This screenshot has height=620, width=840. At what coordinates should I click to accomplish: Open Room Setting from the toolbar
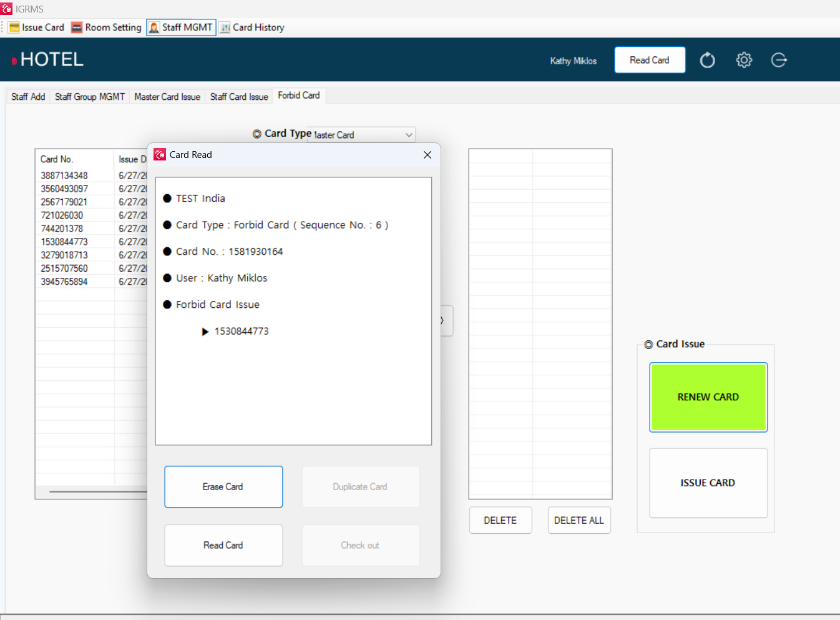pos(106,27)
